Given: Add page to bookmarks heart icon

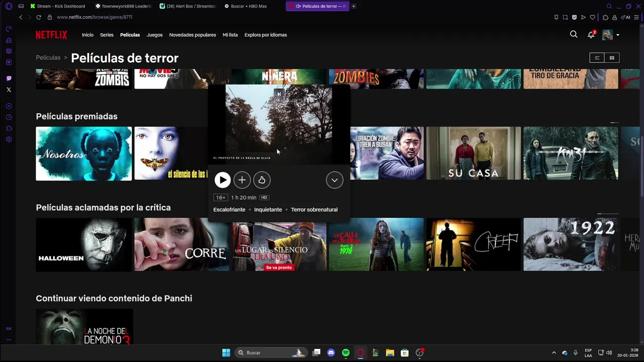Looking at the screenshot, I should (592, 17).
